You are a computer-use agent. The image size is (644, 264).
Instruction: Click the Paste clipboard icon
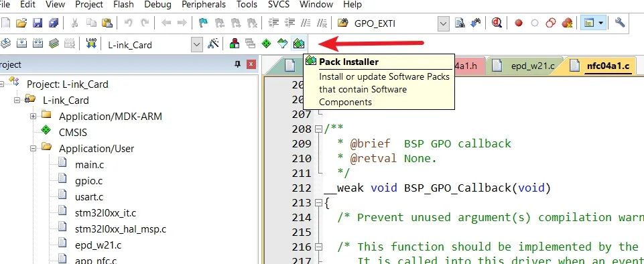[x=107, y=23]
